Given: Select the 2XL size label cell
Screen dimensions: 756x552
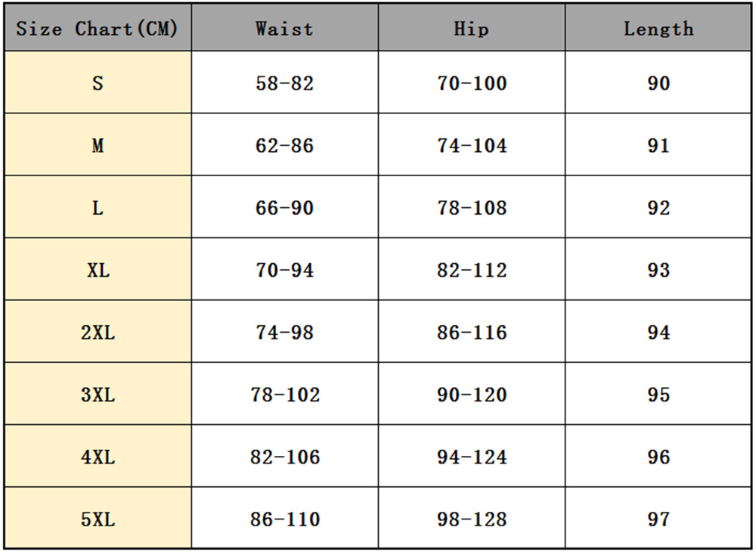Looking at the screenshot, I should (x=98, y=332).
